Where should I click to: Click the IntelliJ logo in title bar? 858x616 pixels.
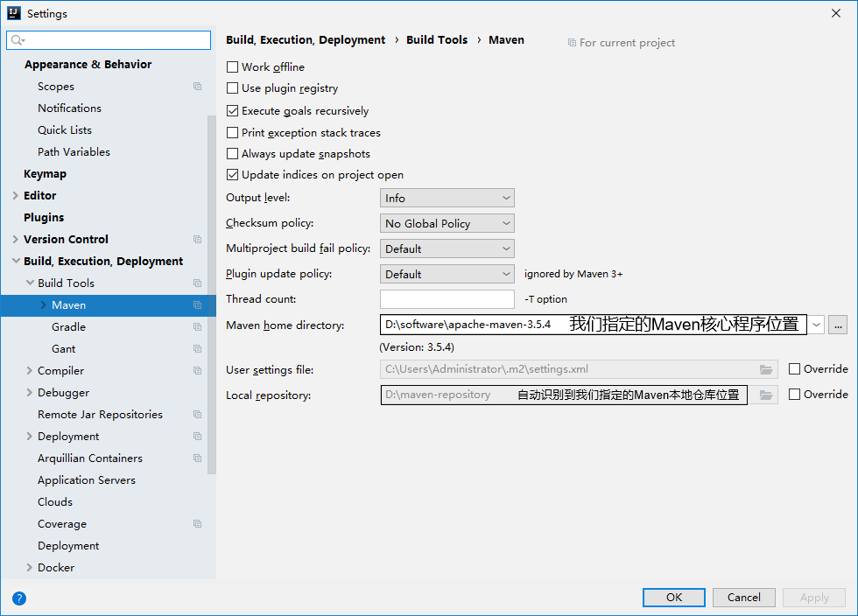14,13
